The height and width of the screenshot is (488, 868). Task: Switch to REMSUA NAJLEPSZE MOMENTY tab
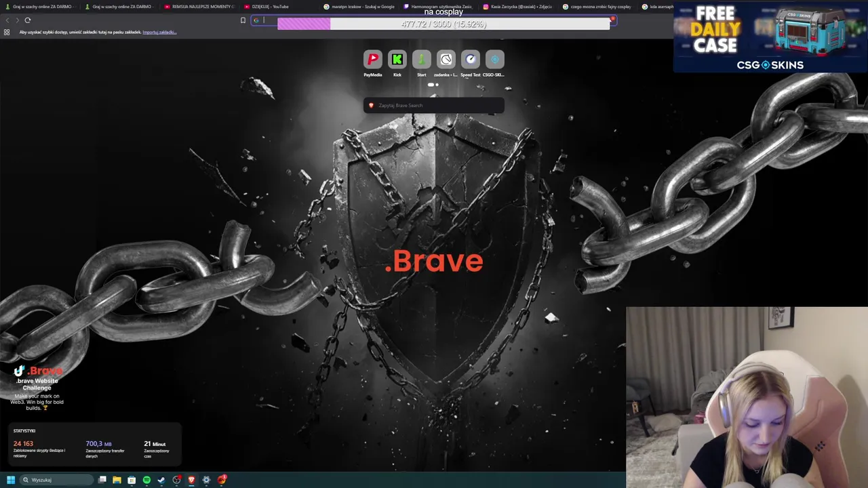point(199,7)
